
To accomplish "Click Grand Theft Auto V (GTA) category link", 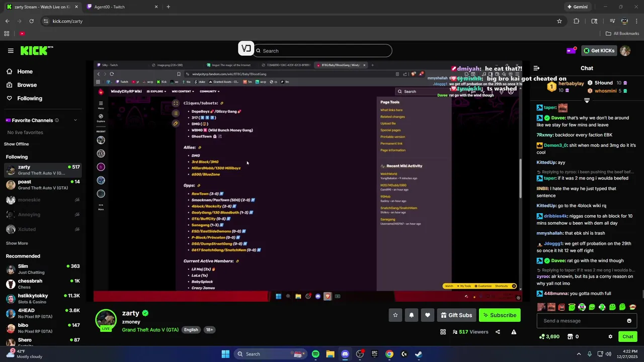I will (x=150, y=330).
